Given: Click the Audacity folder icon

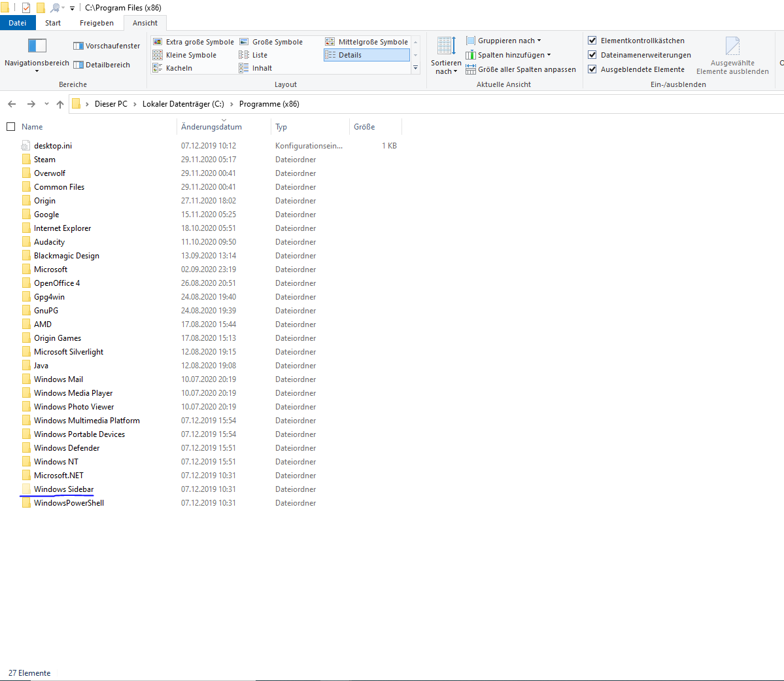Looking at the screenshot, I should (x=26, y=241).
